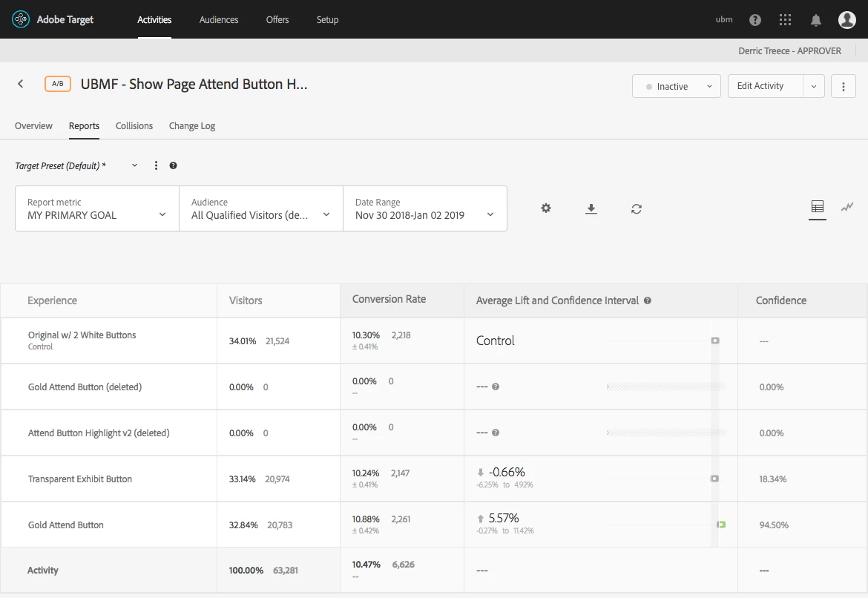The height and width of the screenshot is (598, 868).
Task: Open the user profile avatar
Action: [847, 20]
